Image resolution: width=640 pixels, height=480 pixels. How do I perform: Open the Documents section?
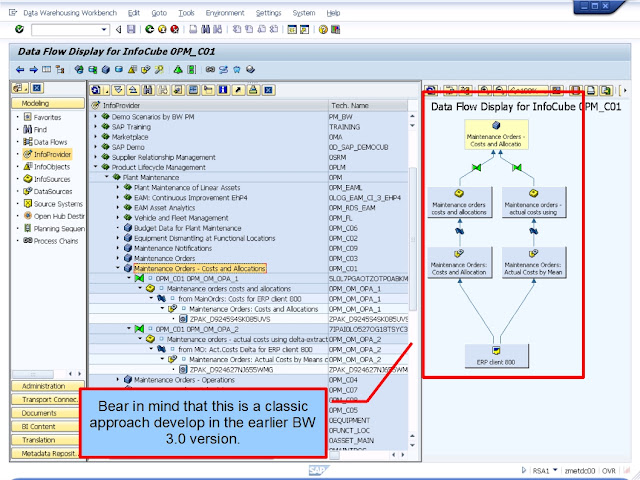pyautogui.click(x=48, y=413)
